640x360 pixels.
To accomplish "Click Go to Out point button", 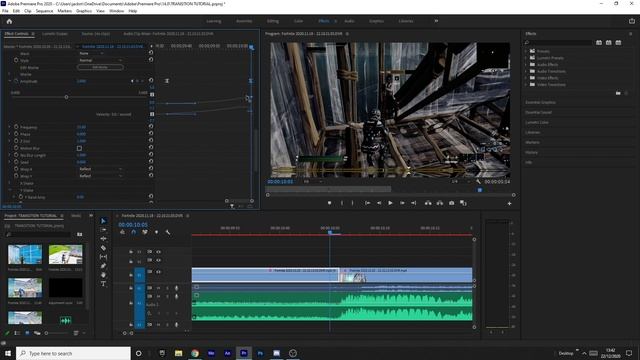I will [x=413, y=203].
